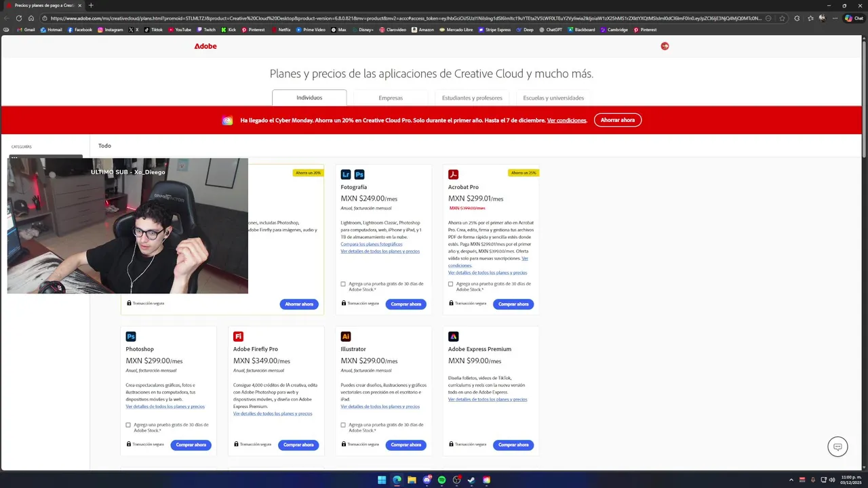Click the Acrobat Pro app icon
Image resolution: width=868 pixels, height=488 pixels.
pos(453,174)
